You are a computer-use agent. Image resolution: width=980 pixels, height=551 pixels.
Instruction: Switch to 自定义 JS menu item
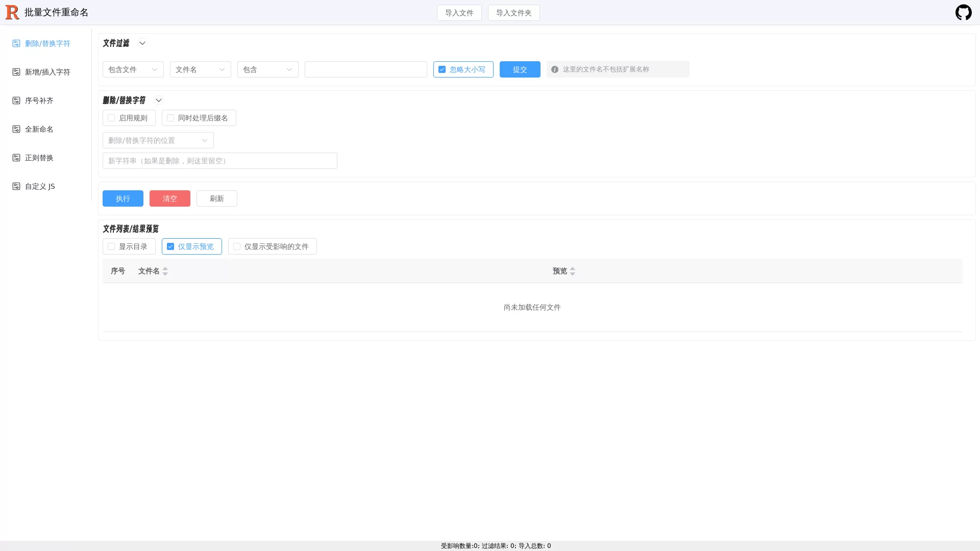[x=40, y=186]
